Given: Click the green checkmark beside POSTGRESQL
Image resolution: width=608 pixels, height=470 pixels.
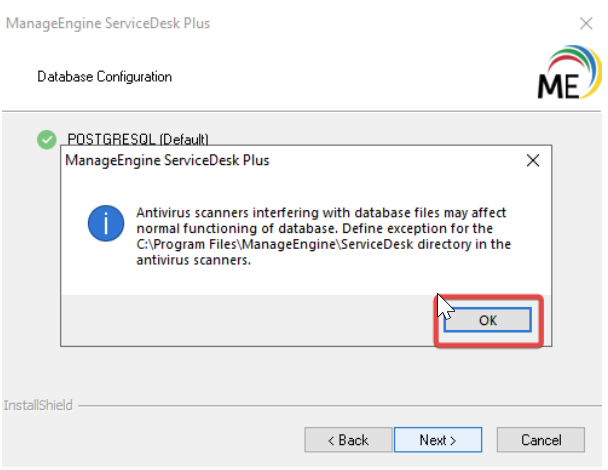Looking at the screenshot, I should [x=46, y=139].
